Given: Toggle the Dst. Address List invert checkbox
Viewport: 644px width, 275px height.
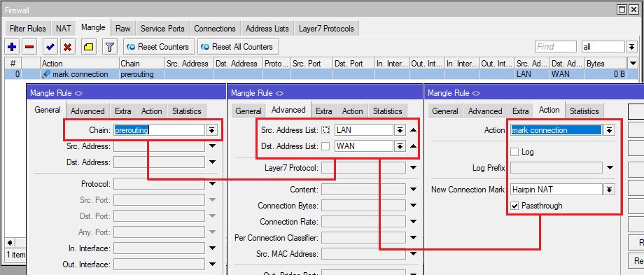Looking at the screenshot, I should pos(325,146).
